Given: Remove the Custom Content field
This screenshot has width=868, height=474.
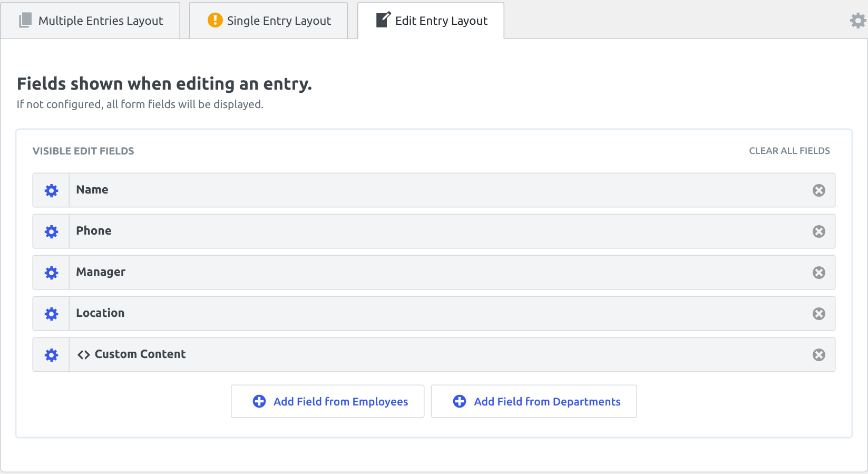Looking at the screenshot, I should [x=818, y=355].
